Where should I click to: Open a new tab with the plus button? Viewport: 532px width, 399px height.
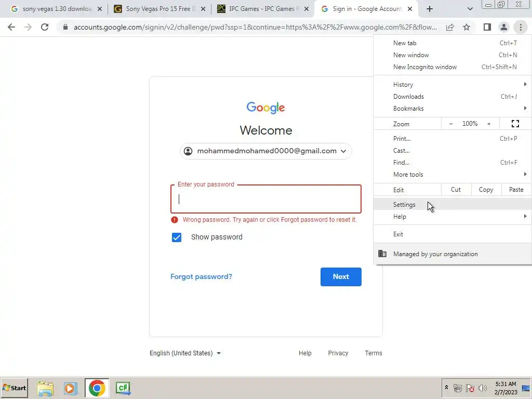click(430, 9)
